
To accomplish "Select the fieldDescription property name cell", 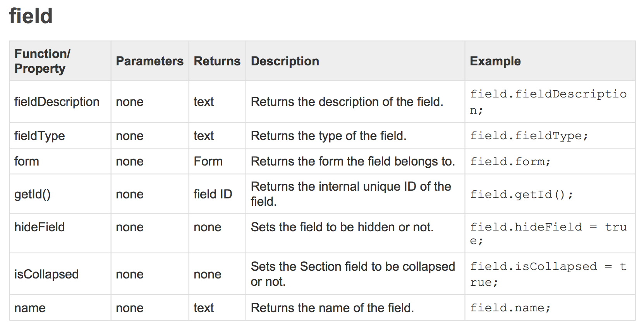I will click(57, 102).
